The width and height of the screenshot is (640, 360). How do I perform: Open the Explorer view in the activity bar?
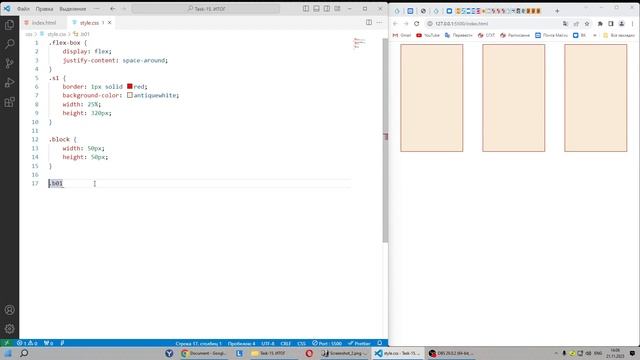[9, 25]
